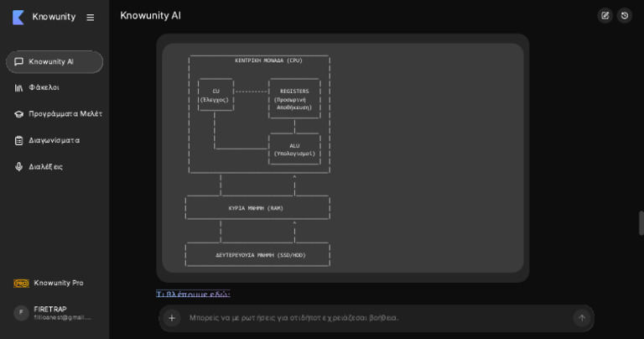Viewport: 644px width, 339px height.
Task: Click the CU (Έλεγχος) box text
Action: [215, 96]
